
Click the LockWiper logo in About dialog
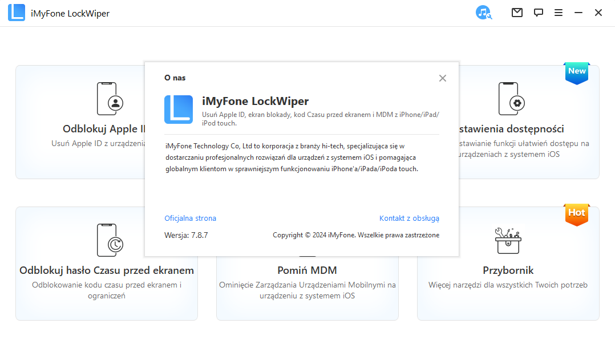179,110
